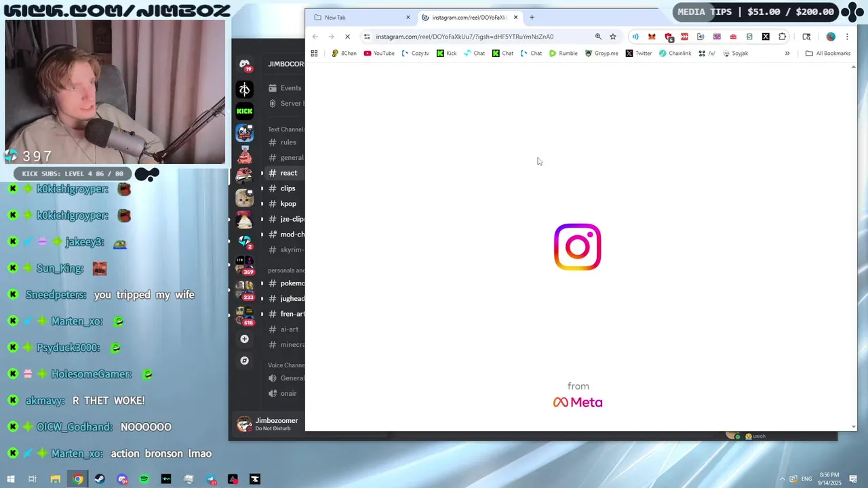Viewport: 868px width, 488px height.
Task: Open the Twitter bookmark
Action: [x=639, y=54]
